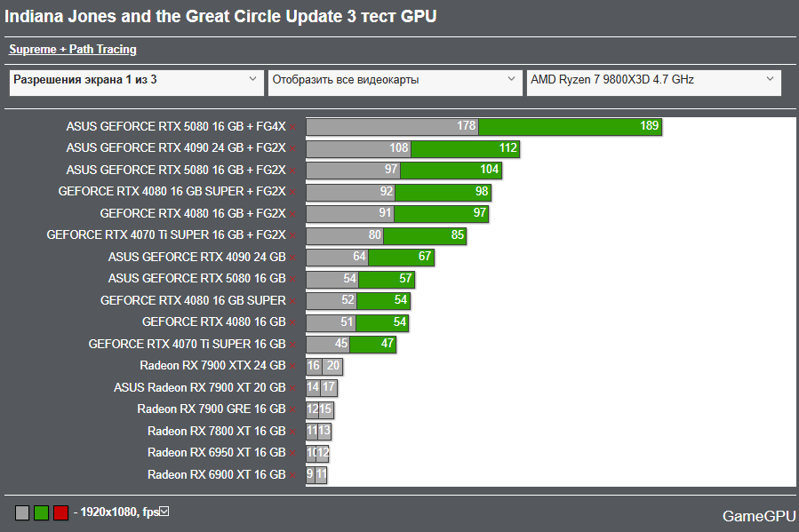The width and height of the screenshot is (799, 532).
Task: Click the chart title Indiana Jones and the Great Circle
Action: [x=220, y=16]
